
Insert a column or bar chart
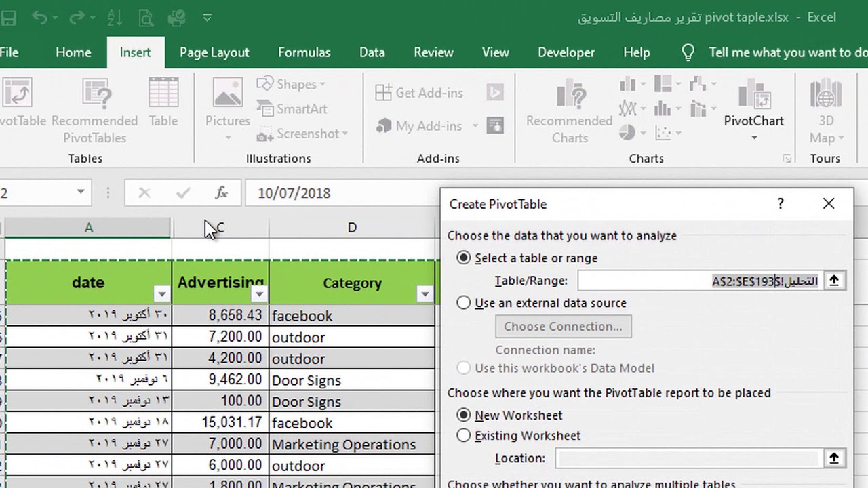[632, 85]
